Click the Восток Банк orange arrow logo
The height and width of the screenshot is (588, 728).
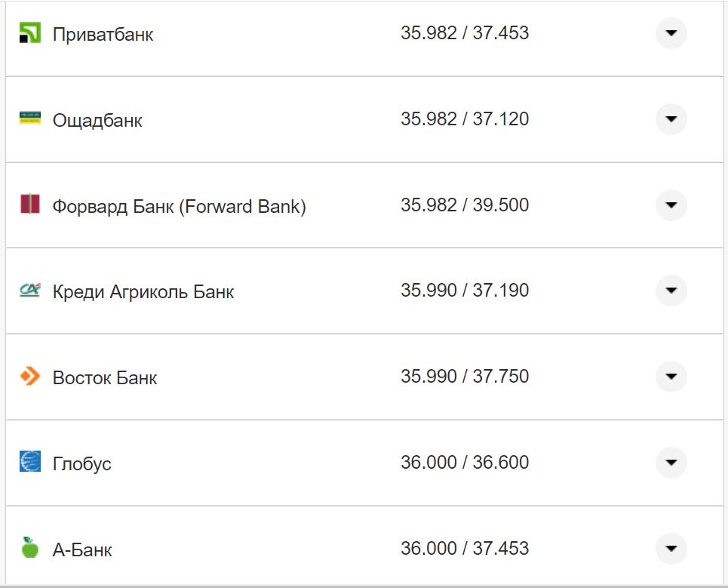click(29, 377)
